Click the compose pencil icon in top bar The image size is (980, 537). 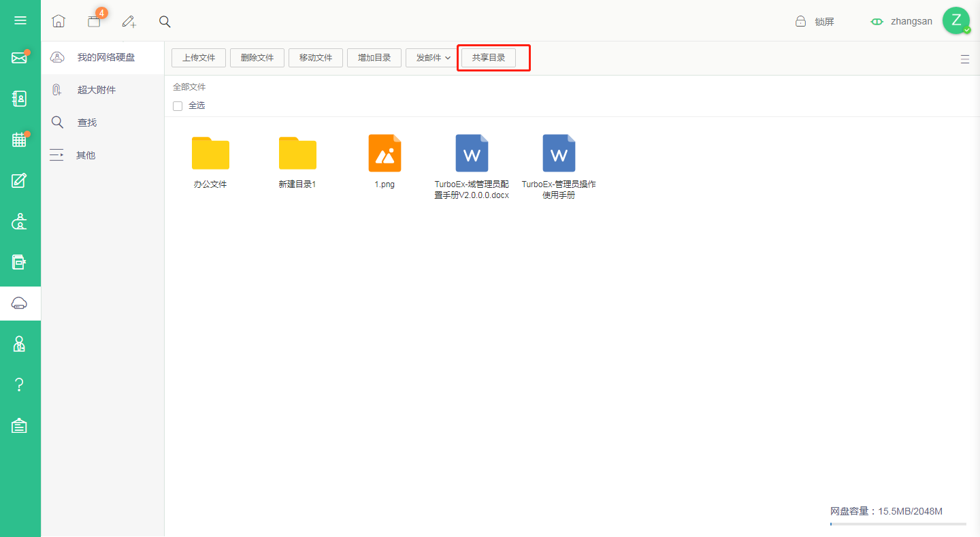[x=129, y=21]
